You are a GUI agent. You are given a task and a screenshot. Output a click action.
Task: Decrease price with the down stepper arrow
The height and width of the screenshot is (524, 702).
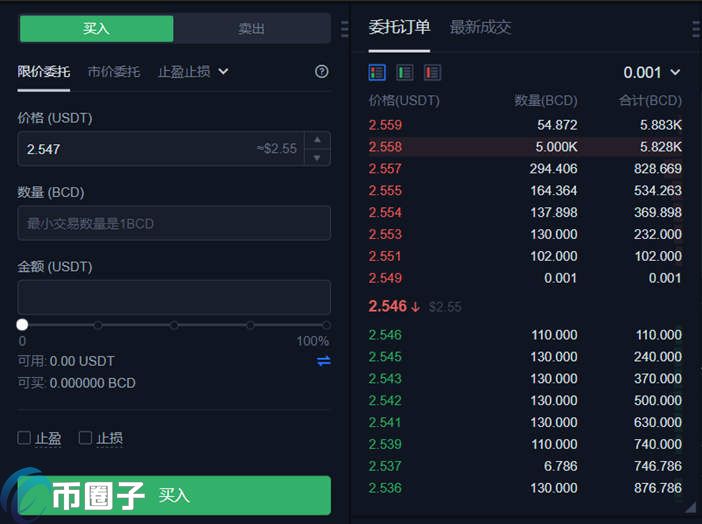click(x=317, y=158)
